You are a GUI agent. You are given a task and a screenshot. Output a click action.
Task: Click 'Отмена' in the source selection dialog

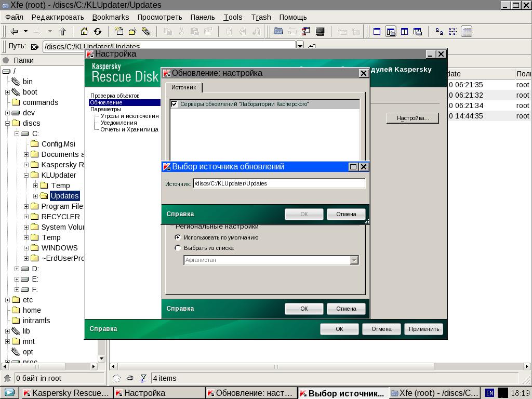[x=346, y=214]
